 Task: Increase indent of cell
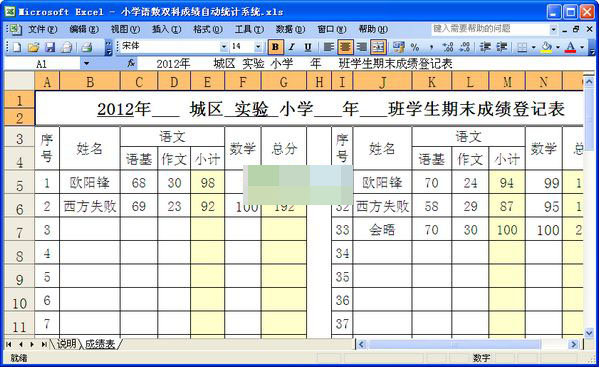[x=501, y=47]
